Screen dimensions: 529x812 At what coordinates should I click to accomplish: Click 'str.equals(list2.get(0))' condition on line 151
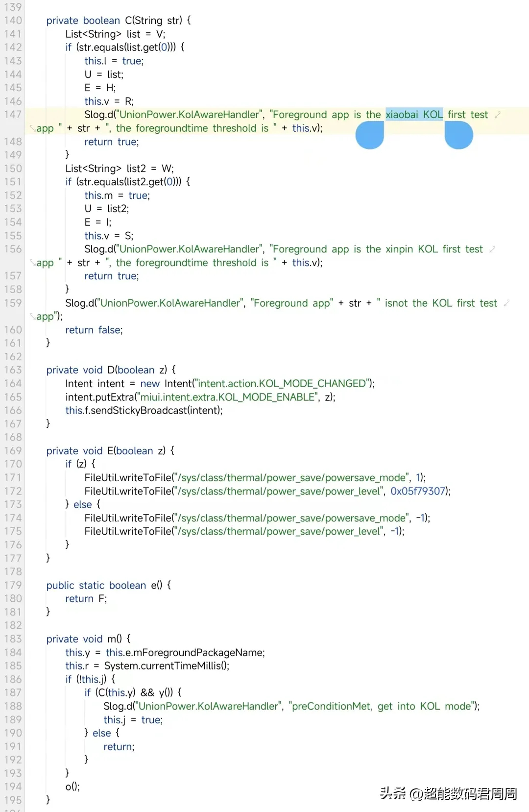[x=128, y=182]
